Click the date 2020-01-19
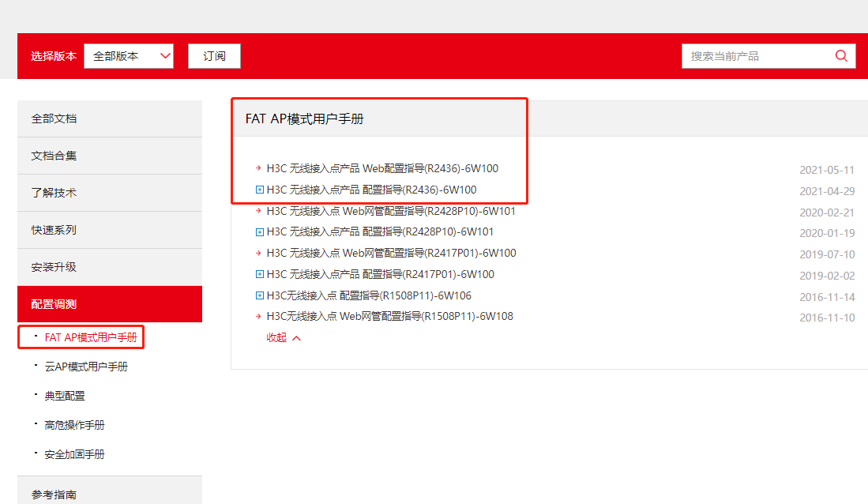The height and width of the screenshot is (504, 868). [827, 233]
